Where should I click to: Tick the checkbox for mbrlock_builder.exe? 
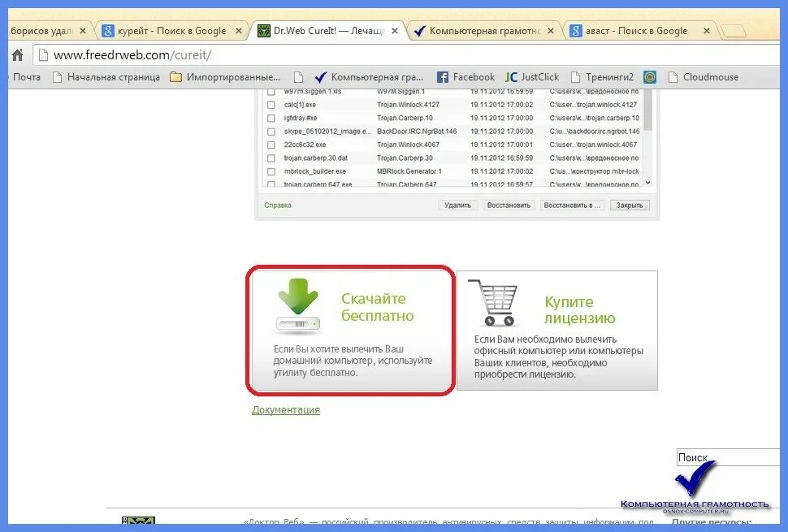point(271,171)
